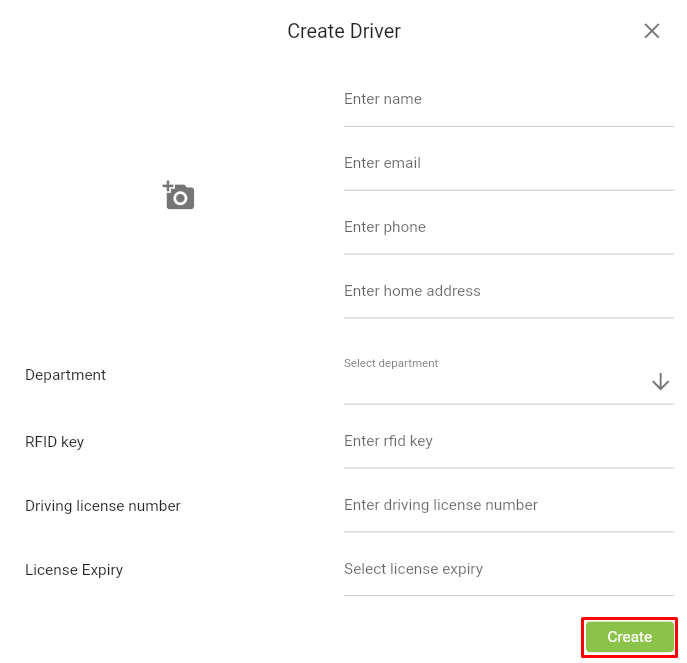Click the RFID key label

pyautogui.click(x=54, y=441)
